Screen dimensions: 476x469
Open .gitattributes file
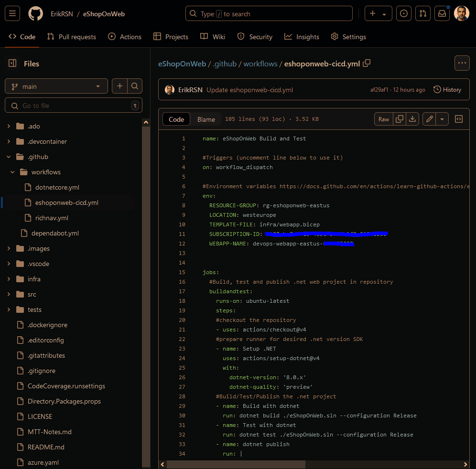[x=46, y=355]
